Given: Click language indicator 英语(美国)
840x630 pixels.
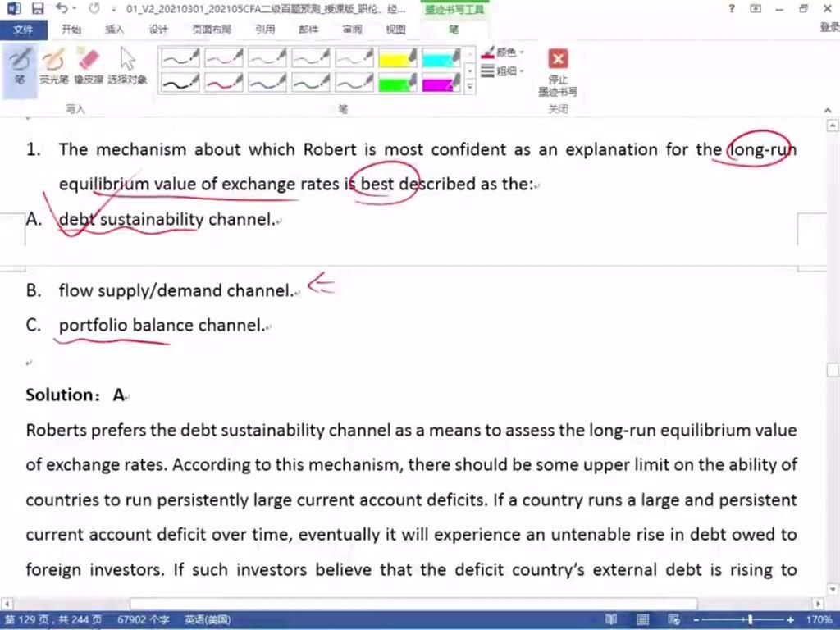Looking at the screenshot, I should [208, 620].
